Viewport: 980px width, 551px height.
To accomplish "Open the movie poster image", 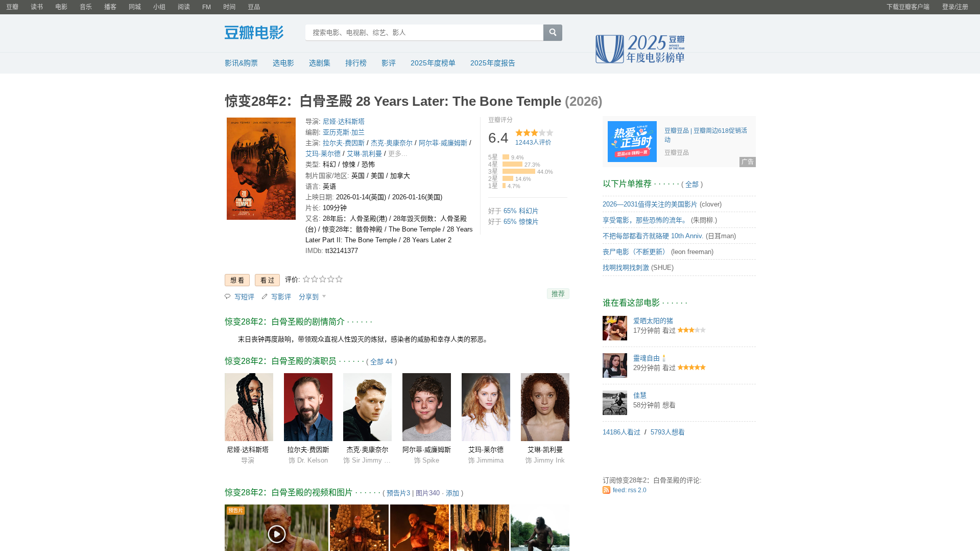I will pos(261,169).
